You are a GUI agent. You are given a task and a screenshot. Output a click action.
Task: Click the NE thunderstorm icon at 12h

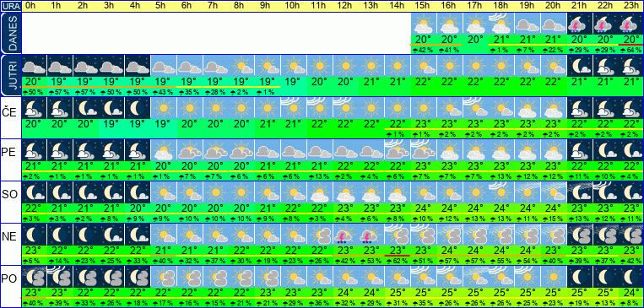point(345,235)
